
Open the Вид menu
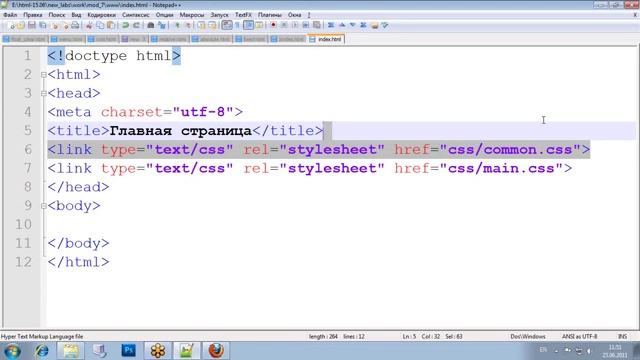pos(76,15)
